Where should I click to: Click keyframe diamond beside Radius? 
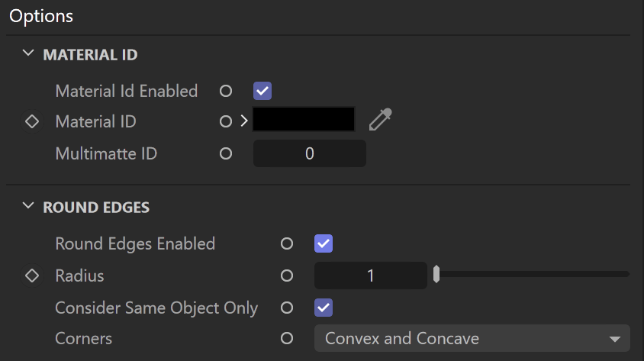[32, 276]
